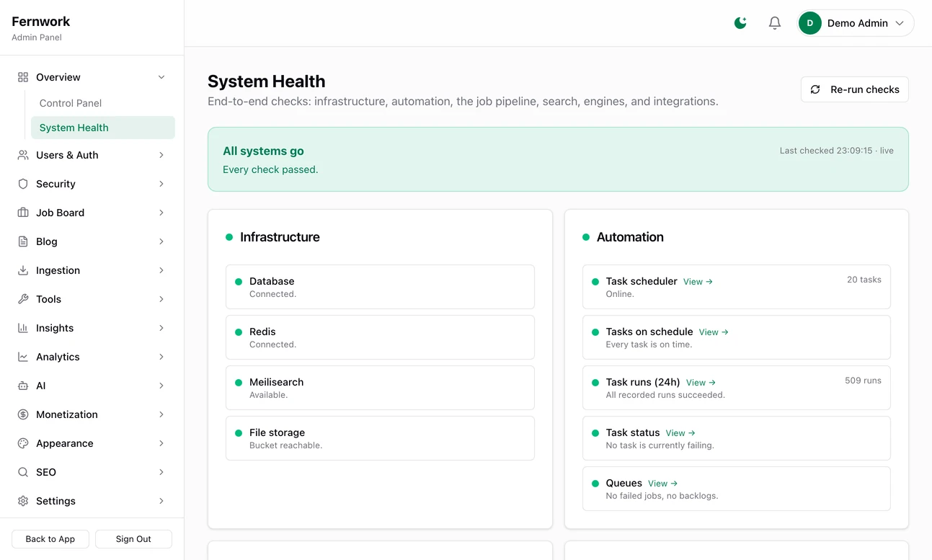The height and width of the screenshot is (560, 932).
Task: Expand the Users & Auth chevron
Action: (161, 155)
